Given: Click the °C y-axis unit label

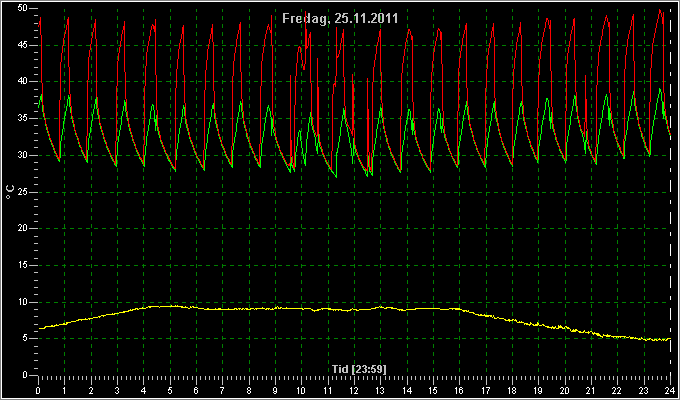Looking at the screenshot, I should (11, 192).
